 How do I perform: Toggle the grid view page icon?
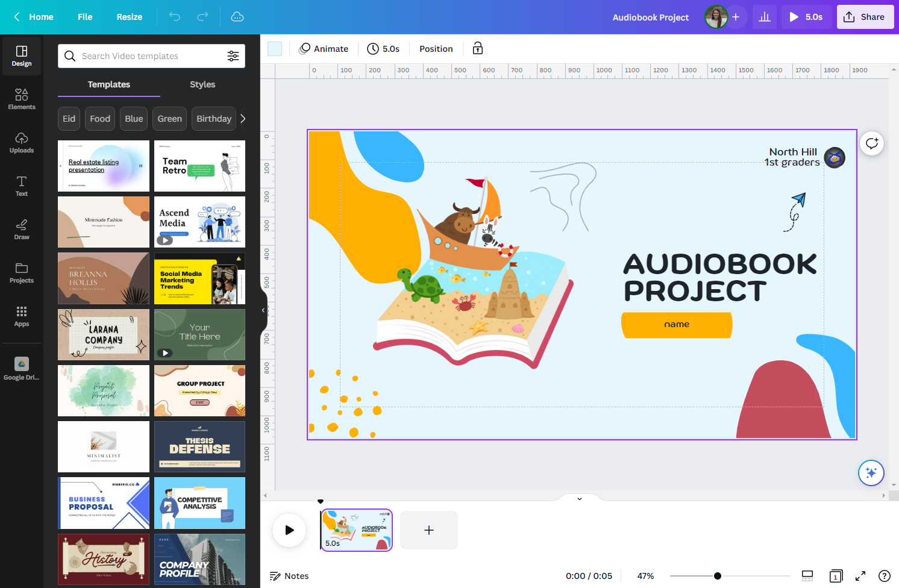point(836,576)
